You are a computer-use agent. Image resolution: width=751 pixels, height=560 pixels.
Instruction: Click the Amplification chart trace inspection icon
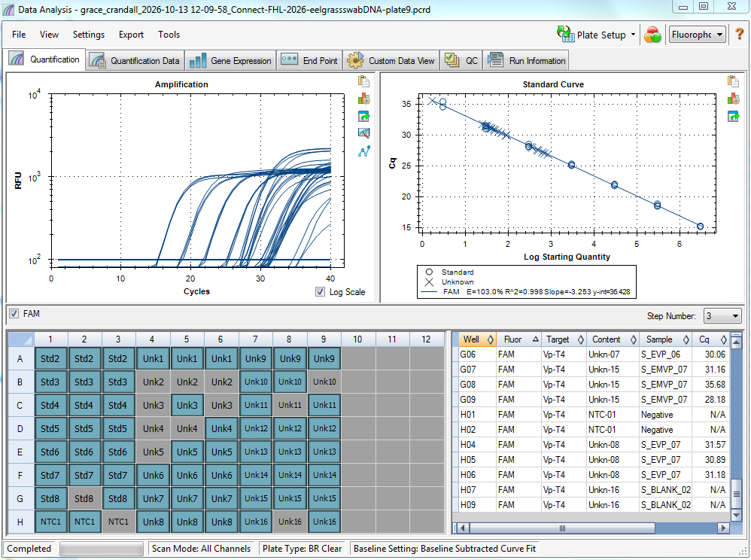[363, 134]
